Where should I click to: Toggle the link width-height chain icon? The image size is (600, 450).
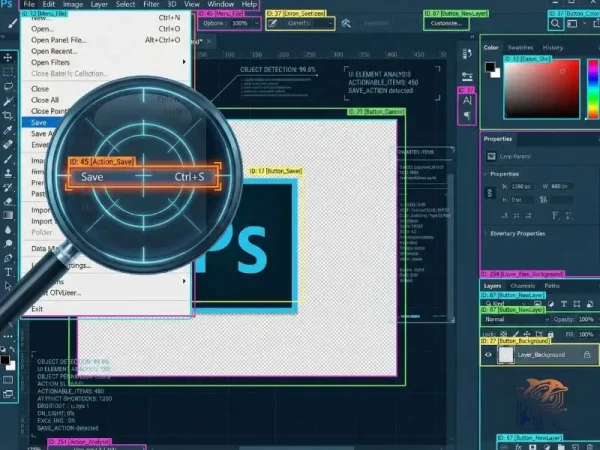coord(490,193)
